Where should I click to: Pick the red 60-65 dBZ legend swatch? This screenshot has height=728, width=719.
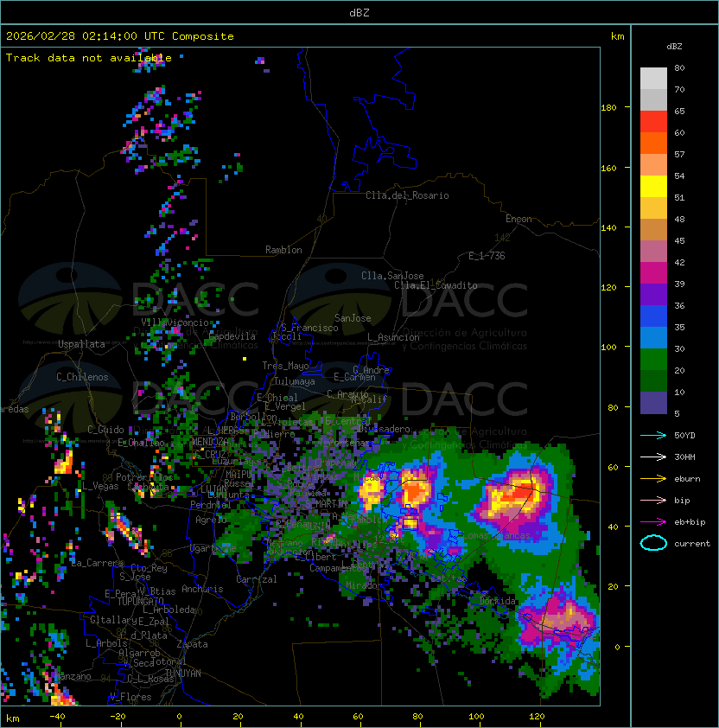[x=653, y=122]
